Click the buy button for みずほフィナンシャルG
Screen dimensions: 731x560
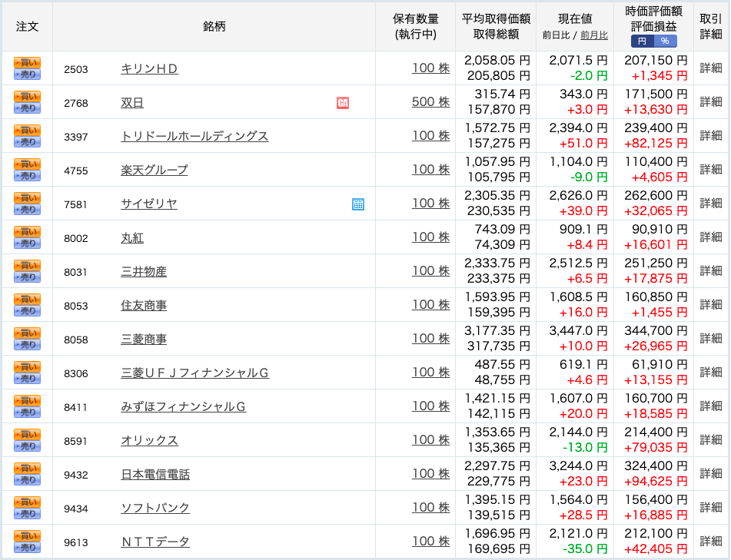pos(27,400)
